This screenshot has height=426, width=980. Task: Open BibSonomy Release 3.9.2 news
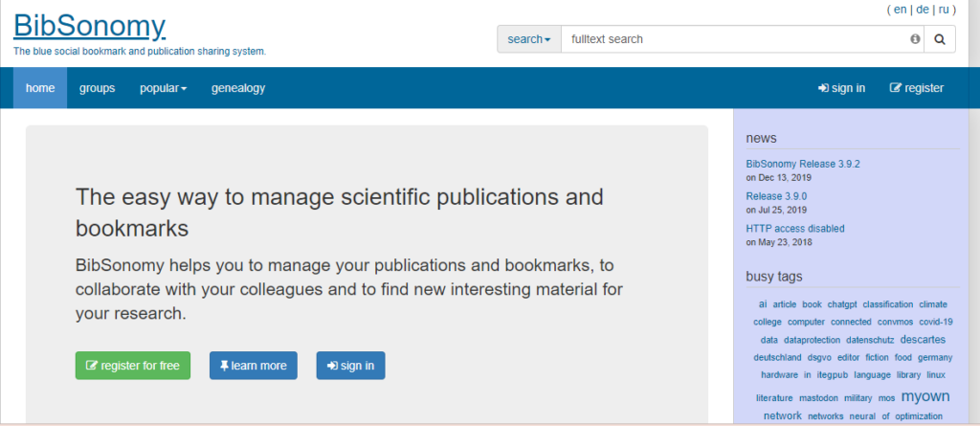pos(803,164)
